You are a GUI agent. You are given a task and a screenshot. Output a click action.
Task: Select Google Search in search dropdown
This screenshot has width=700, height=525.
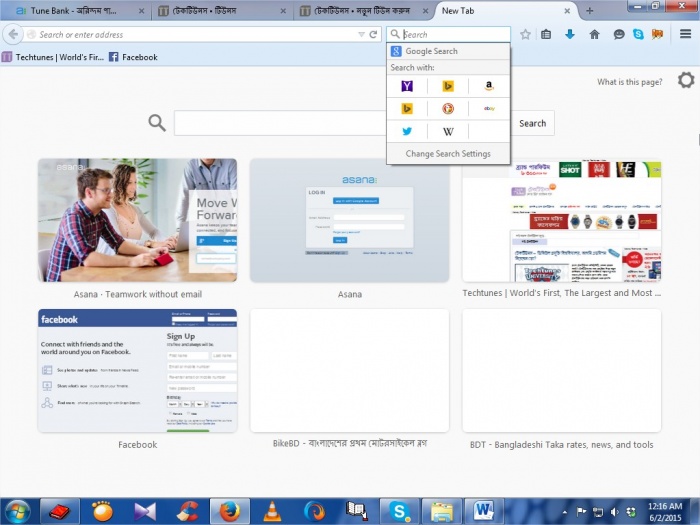(448, 51)
